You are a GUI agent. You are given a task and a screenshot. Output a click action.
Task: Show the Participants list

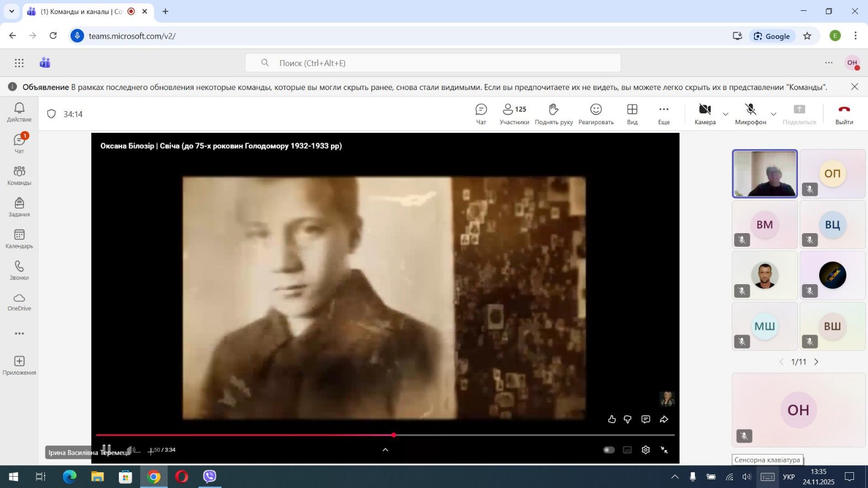pos(514,114)
